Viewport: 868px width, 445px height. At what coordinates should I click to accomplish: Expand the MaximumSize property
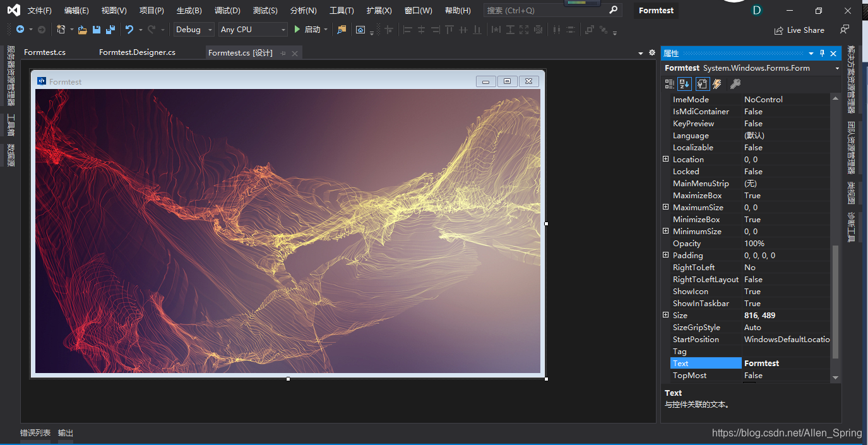tap(665, 207)
